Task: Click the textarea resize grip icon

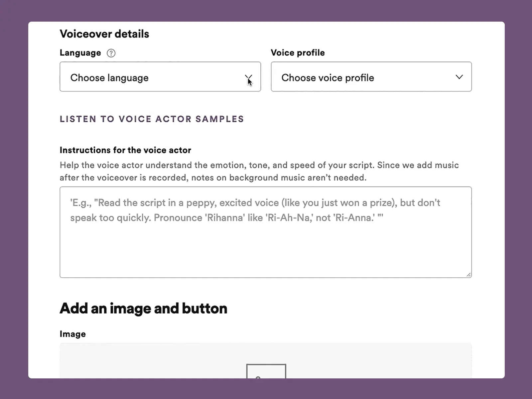Action: [468, 274]
